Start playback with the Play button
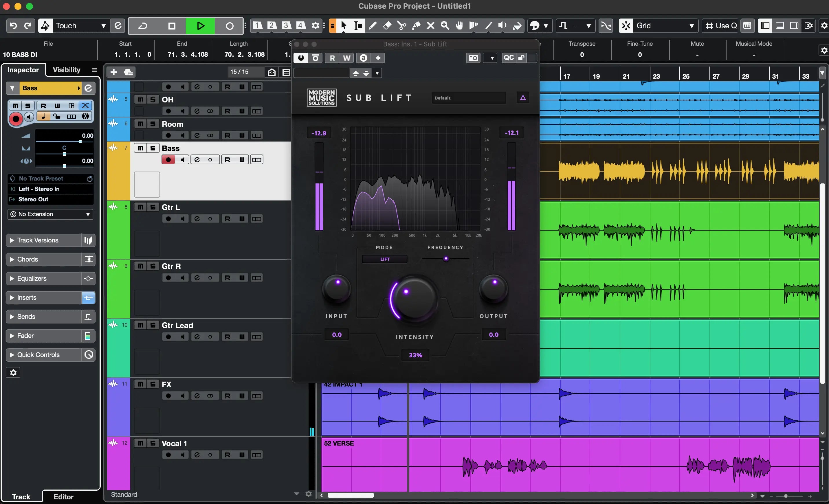The height and width of the screenshot is (504, 829). tap(200, 26)
